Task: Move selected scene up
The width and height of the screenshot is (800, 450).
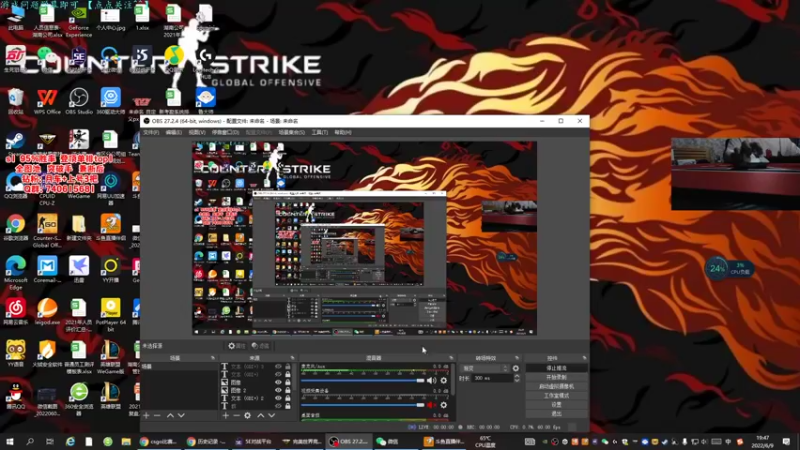Action: (x=170, y=415)
